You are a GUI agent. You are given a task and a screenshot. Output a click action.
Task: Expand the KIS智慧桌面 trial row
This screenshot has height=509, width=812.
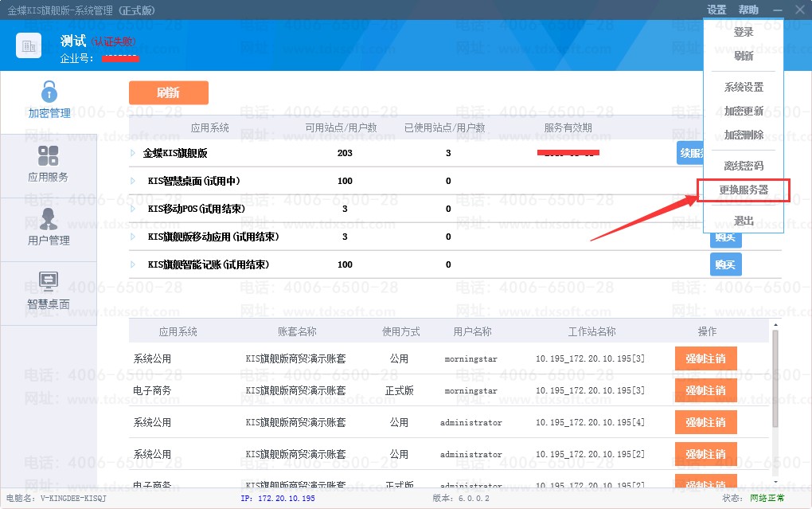pyautogui.click(x=133, y=181)
